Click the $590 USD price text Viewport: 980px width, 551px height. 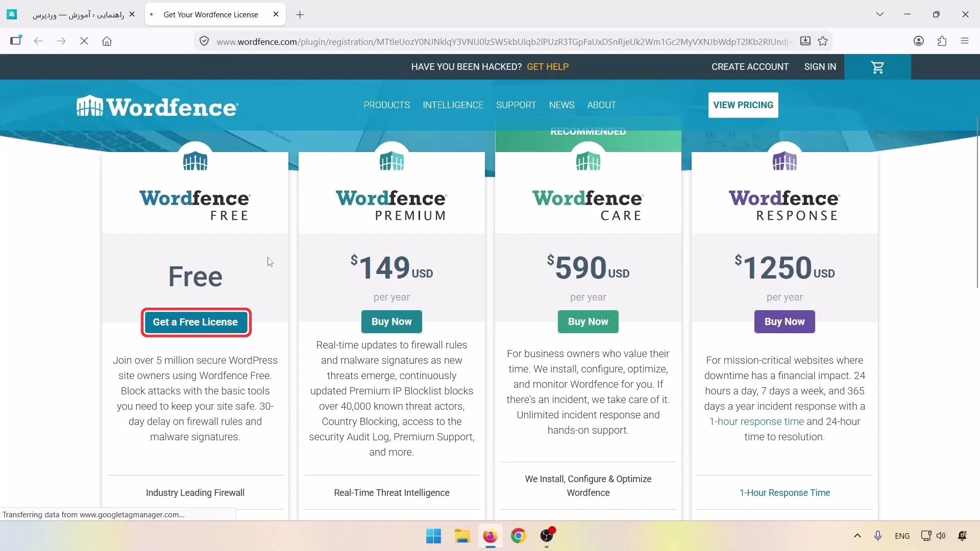pyautogui.click(x=588, y=268)
